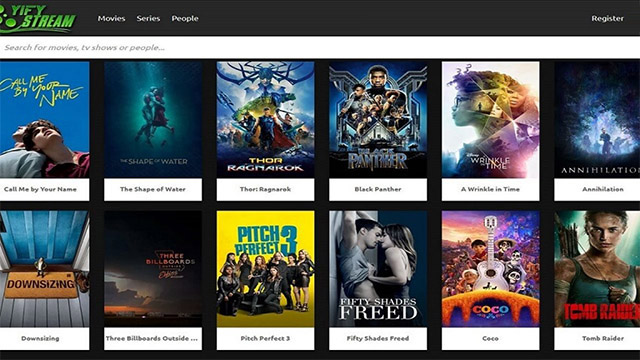The height and width of the screenshot is (360, 640).
Task: Click the 'Annihilation' title text
Action: point(603,189)
